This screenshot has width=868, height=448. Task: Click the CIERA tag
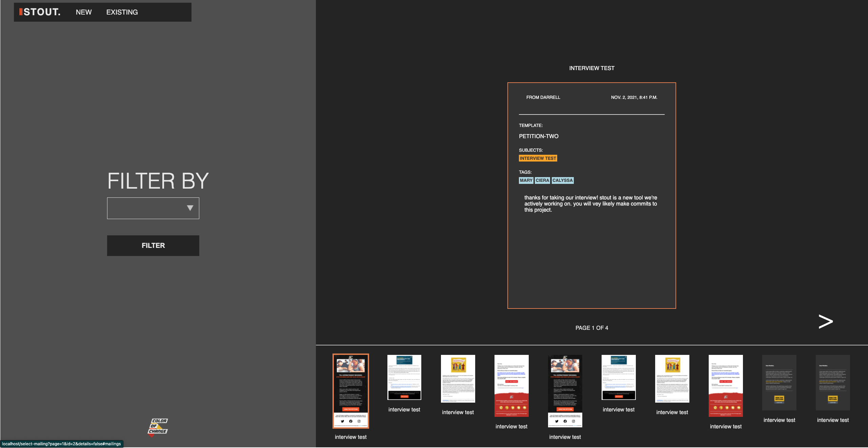(542, 180)
